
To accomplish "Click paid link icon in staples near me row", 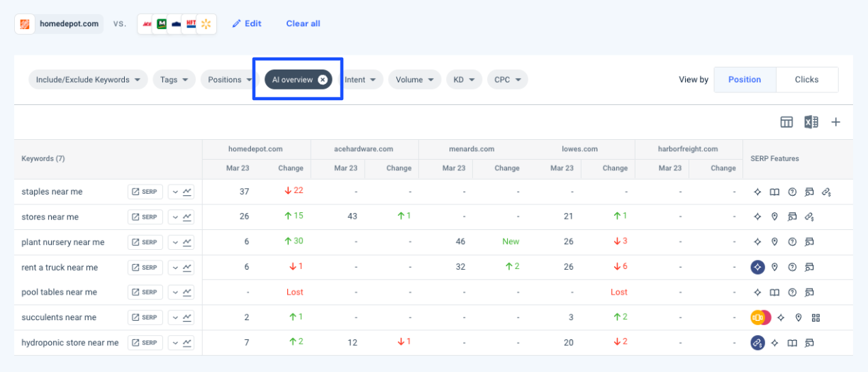I will click(827, 192).
